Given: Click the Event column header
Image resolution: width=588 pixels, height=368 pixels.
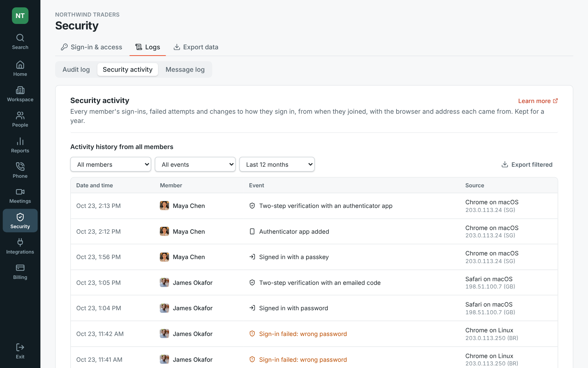Looking at the screenshot, I should (x=257, y=185).
